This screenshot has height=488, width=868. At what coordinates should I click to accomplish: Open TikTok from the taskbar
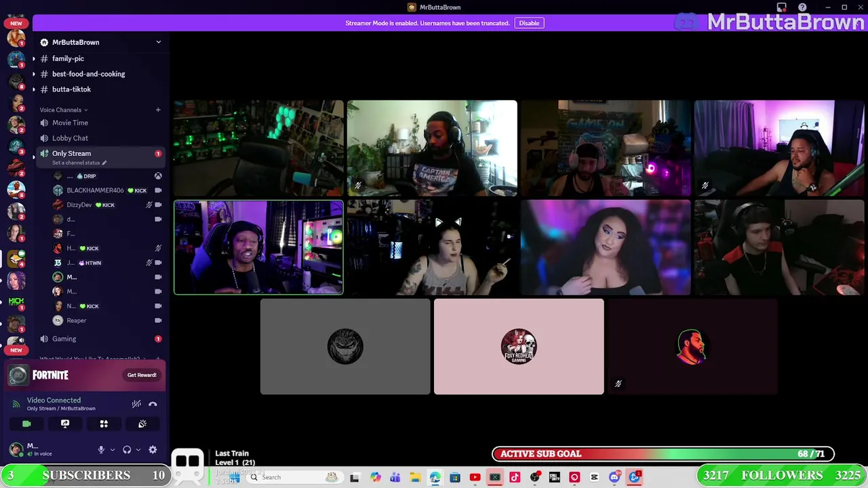515,477
